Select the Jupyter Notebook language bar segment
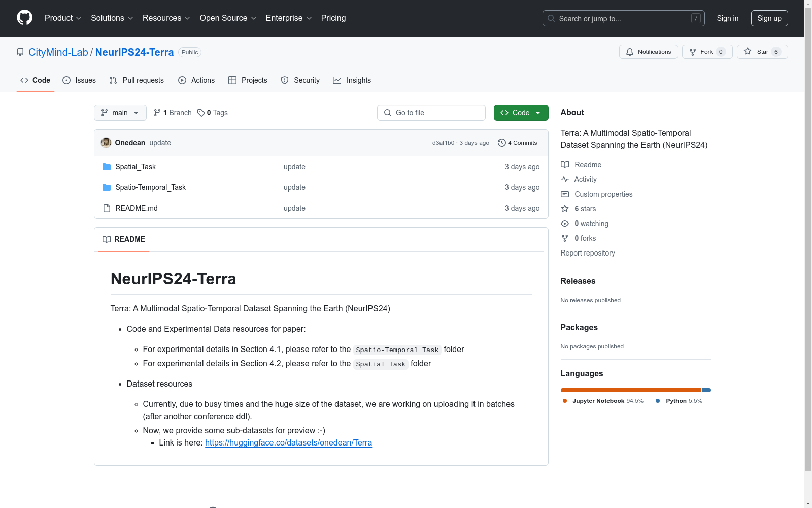 (x=631, y=390)
